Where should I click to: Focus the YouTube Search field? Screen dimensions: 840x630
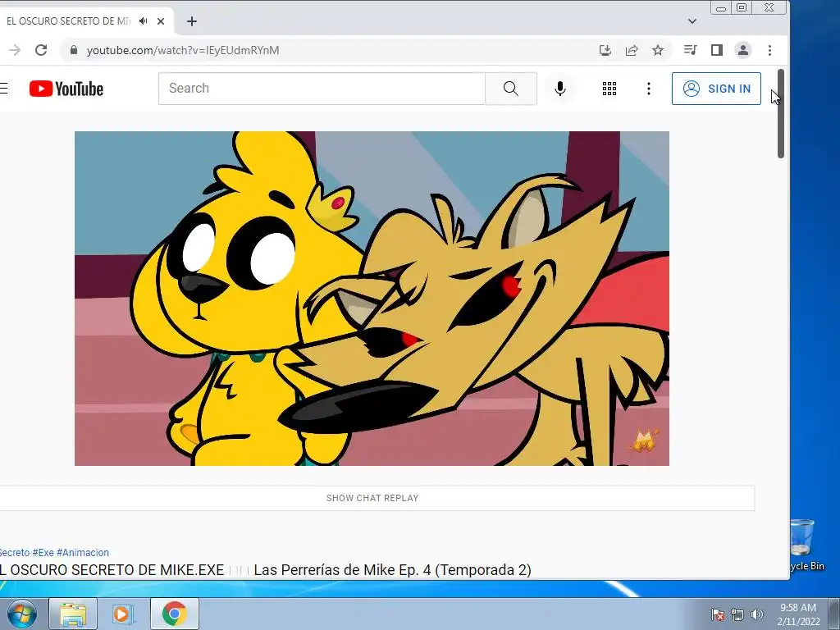click(322, 89)
